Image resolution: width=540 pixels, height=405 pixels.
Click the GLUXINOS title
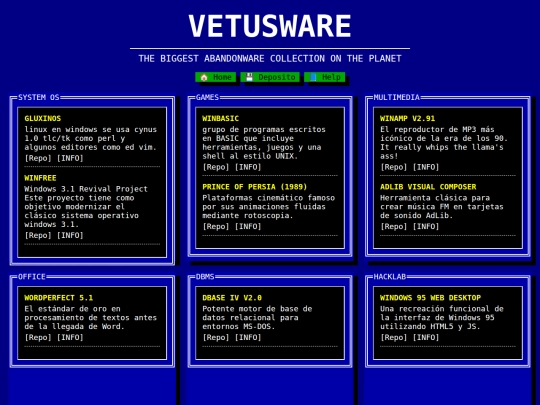[x=43, y=118]
